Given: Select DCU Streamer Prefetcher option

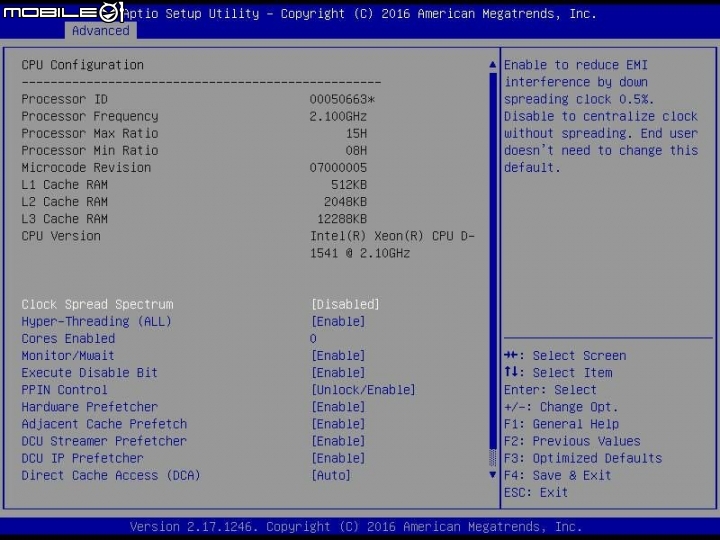Looking at the screenshot, I should tap(104, 441).
